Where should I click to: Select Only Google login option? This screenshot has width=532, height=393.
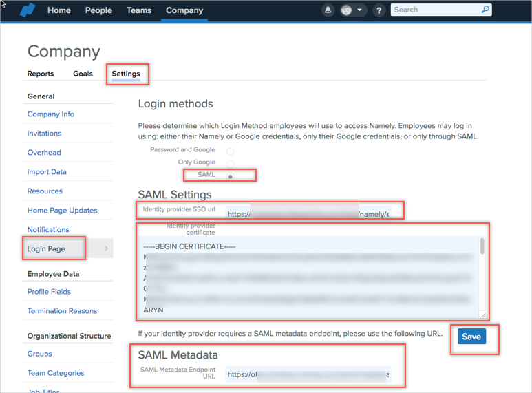(231, 163)
